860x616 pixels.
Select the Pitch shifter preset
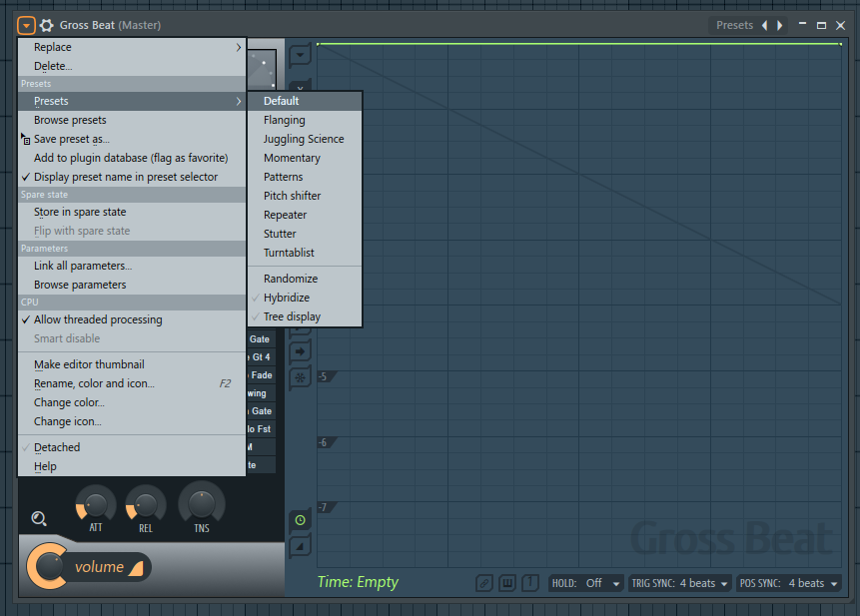pyautogui.click(x=305, y=196)
